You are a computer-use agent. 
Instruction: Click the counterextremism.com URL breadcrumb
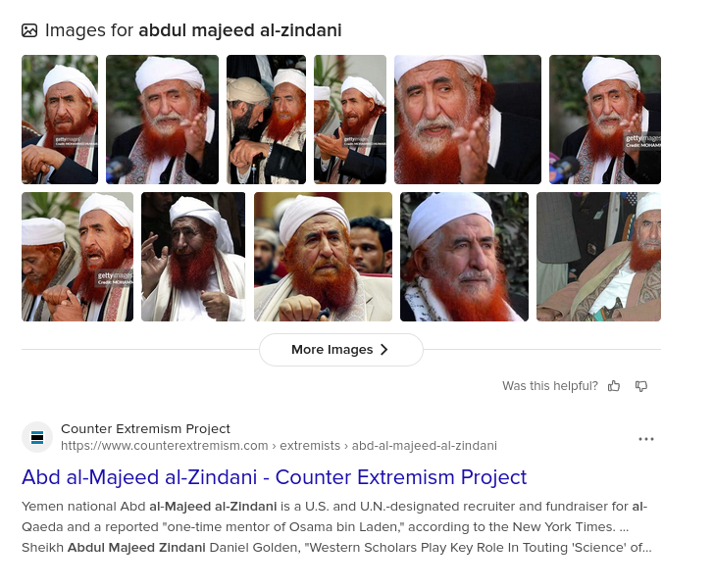click(279, 446)
